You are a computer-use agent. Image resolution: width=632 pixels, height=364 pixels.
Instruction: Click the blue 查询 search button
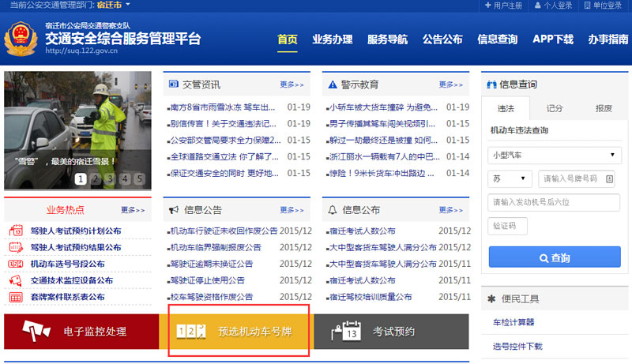pos(555,257)
